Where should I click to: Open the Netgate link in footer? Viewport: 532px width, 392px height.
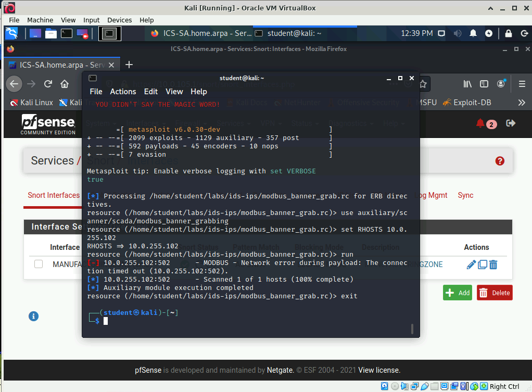coord(280,370)
